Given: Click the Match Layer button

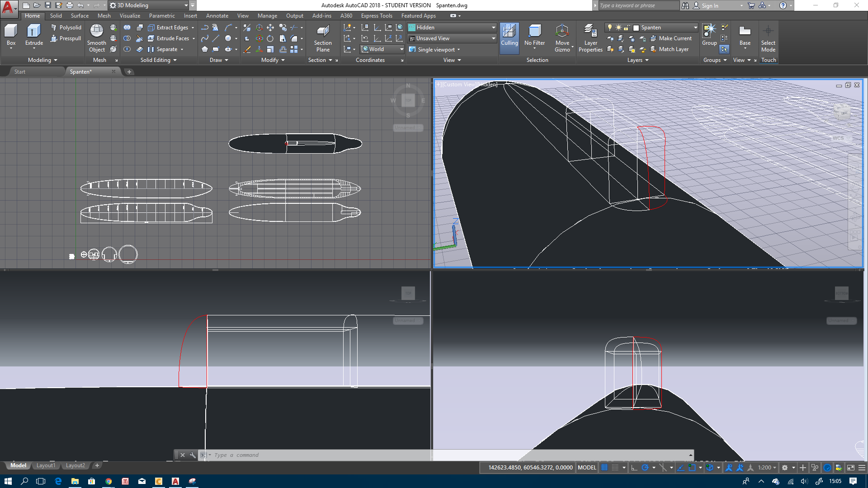Looking at the screenshot, I should tap(669, 49).
